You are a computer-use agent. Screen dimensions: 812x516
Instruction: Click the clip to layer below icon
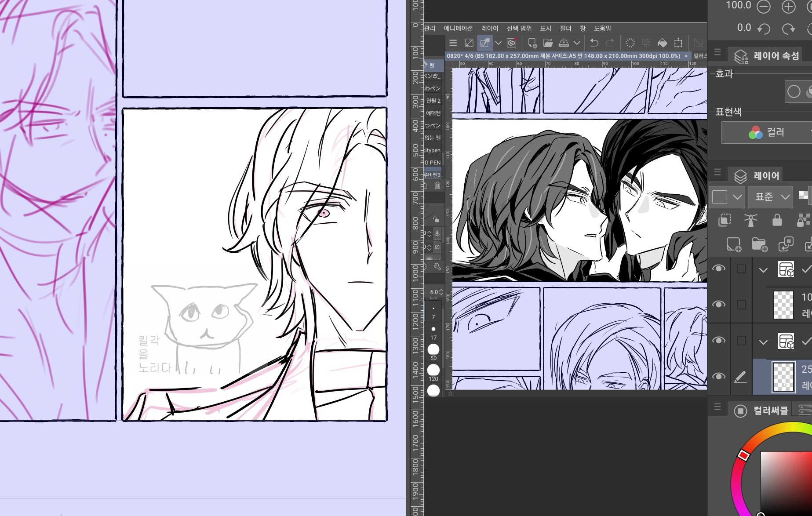click(x=725, y=220)
